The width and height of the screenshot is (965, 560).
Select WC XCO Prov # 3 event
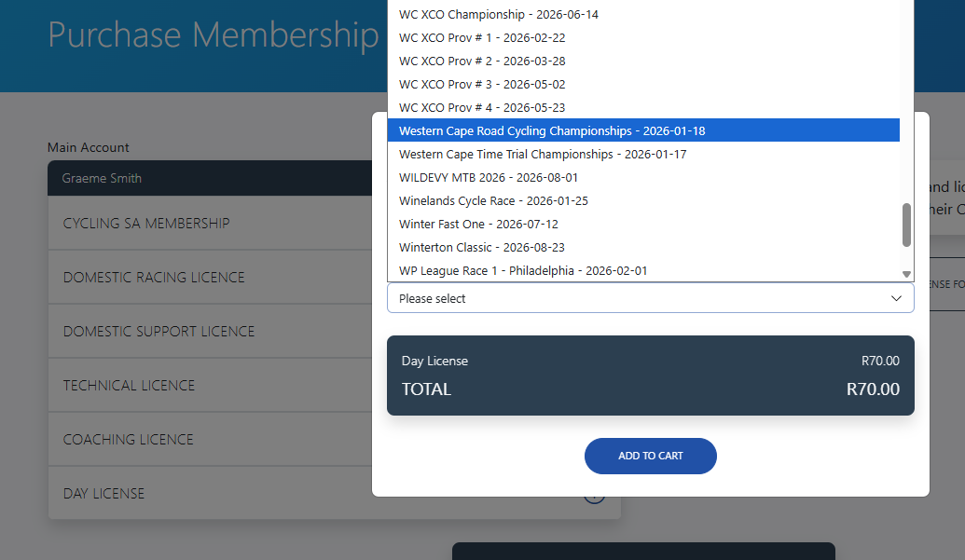tap(482, 84)
